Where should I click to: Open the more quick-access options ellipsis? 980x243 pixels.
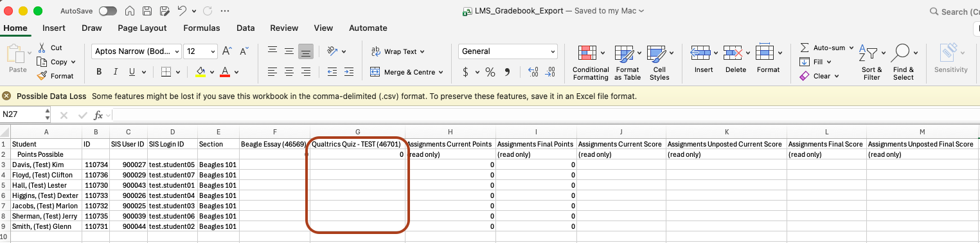tap(224, 11)
